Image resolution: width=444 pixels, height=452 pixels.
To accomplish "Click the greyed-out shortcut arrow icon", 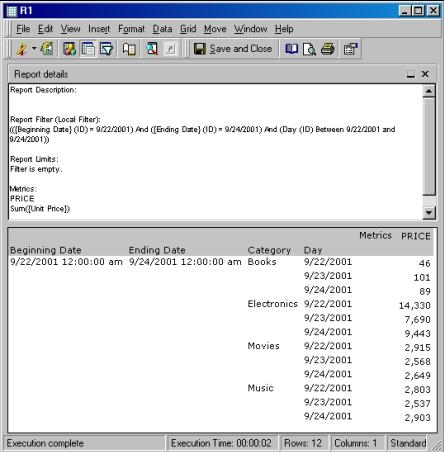I will click(x=171, y=49).
